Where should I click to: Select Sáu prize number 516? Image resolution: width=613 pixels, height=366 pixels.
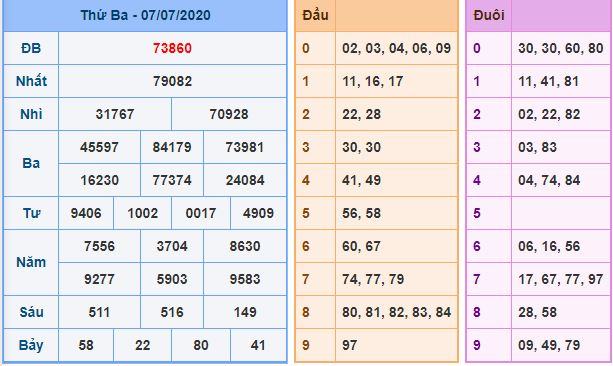click(172, 312)
